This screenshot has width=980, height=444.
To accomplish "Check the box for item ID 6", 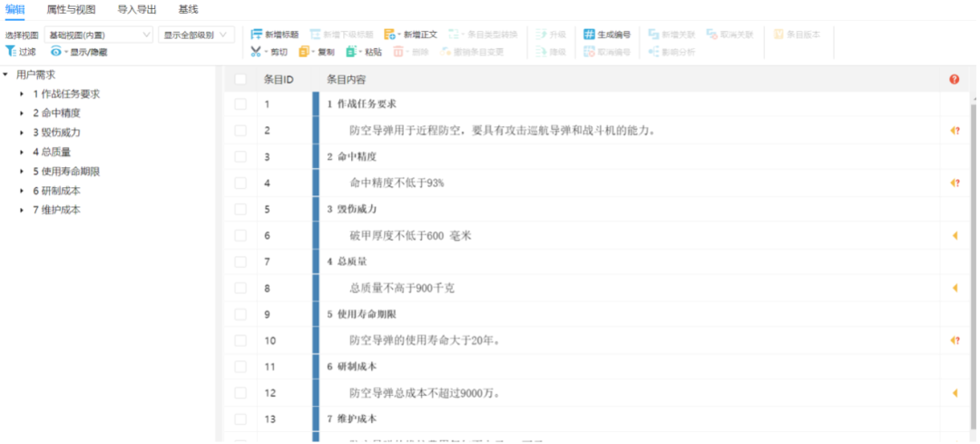I will (x=240, y=236).
